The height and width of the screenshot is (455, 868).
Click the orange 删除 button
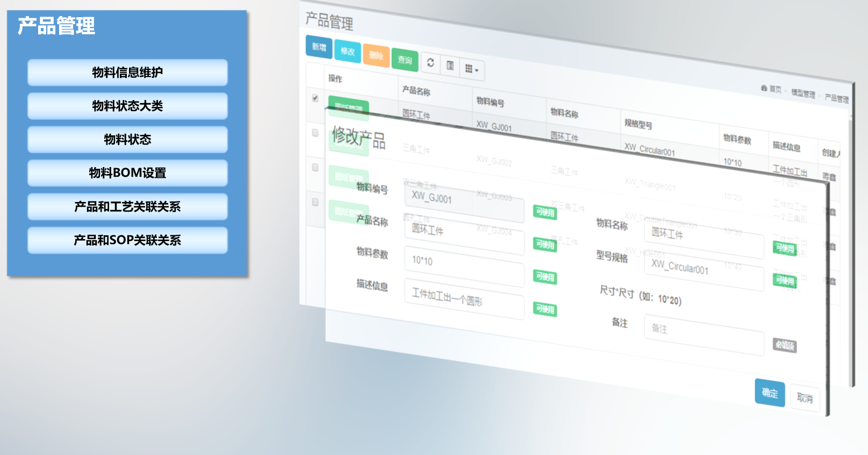tap(376, 56)
